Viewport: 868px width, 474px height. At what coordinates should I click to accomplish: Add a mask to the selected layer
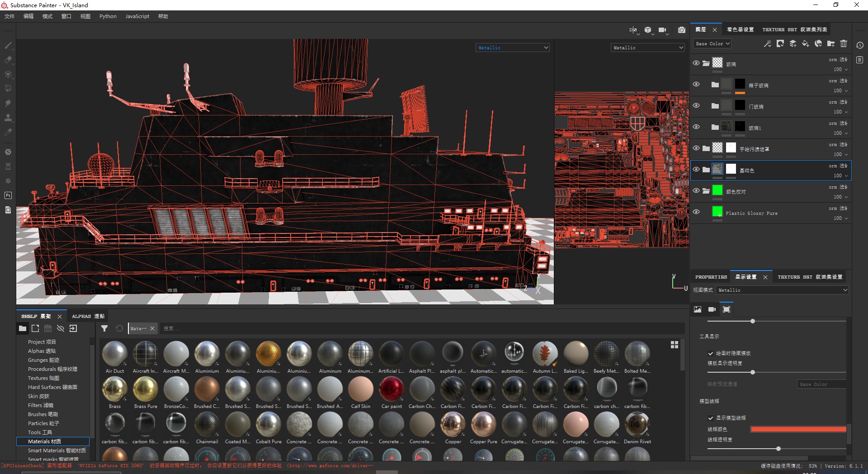tap(780, 43)
